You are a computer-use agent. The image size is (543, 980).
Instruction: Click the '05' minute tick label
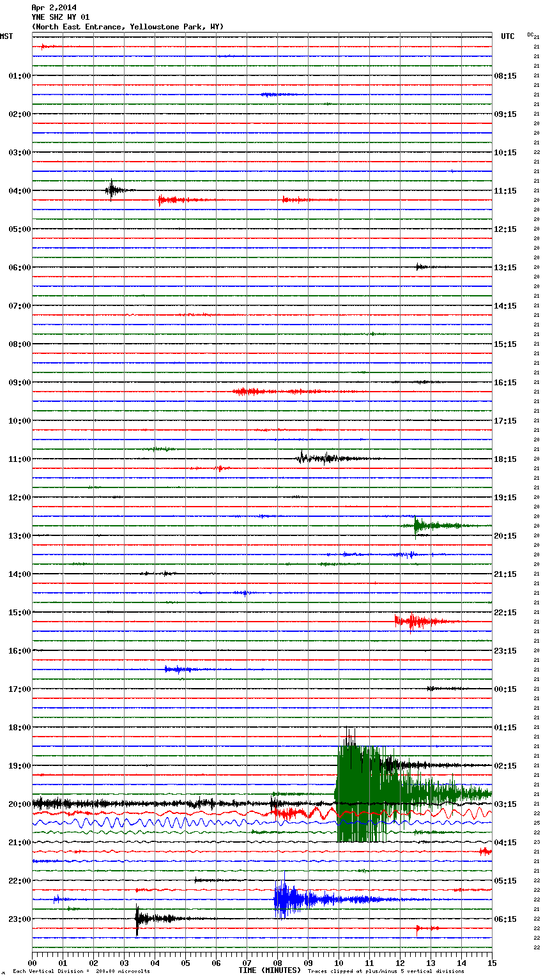click(185, 963)
